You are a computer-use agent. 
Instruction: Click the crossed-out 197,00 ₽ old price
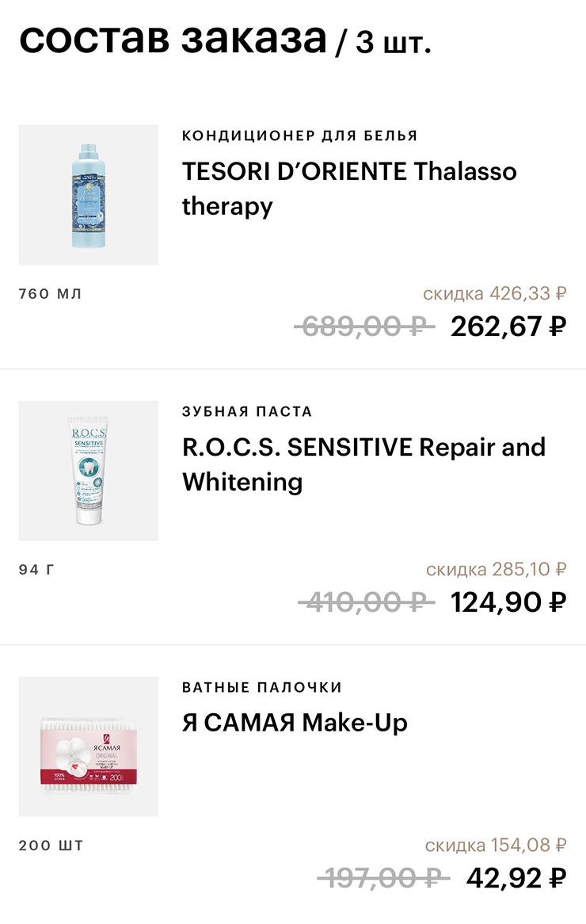(x=382, y=878)
